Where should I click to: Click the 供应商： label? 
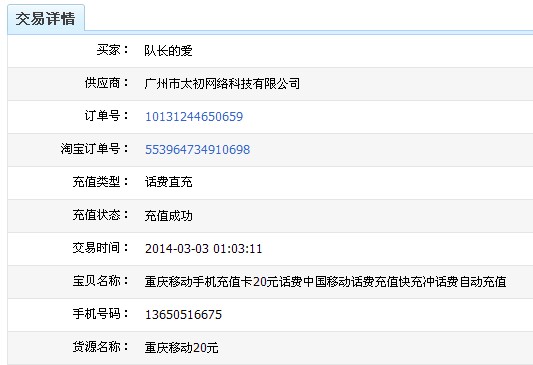point(107,83)
